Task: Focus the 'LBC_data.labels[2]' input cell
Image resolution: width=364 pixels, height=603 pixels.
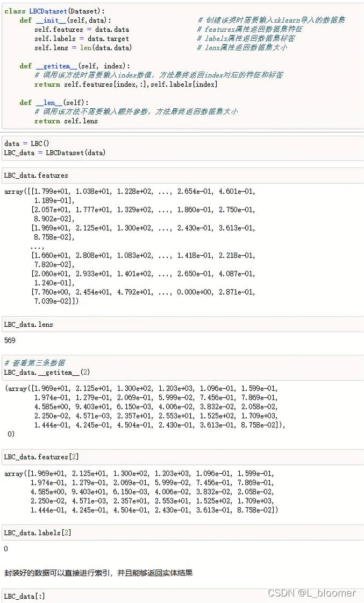Action: 183,533
